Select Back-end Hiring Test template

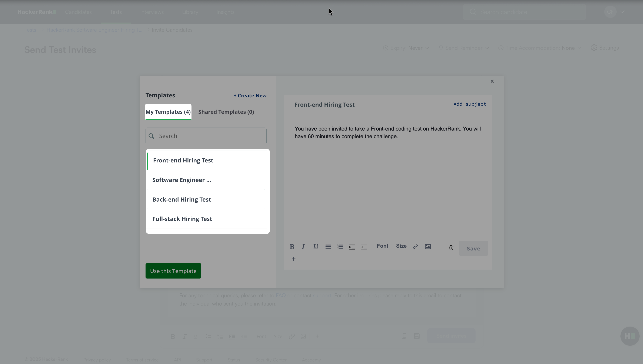[182, 199]
